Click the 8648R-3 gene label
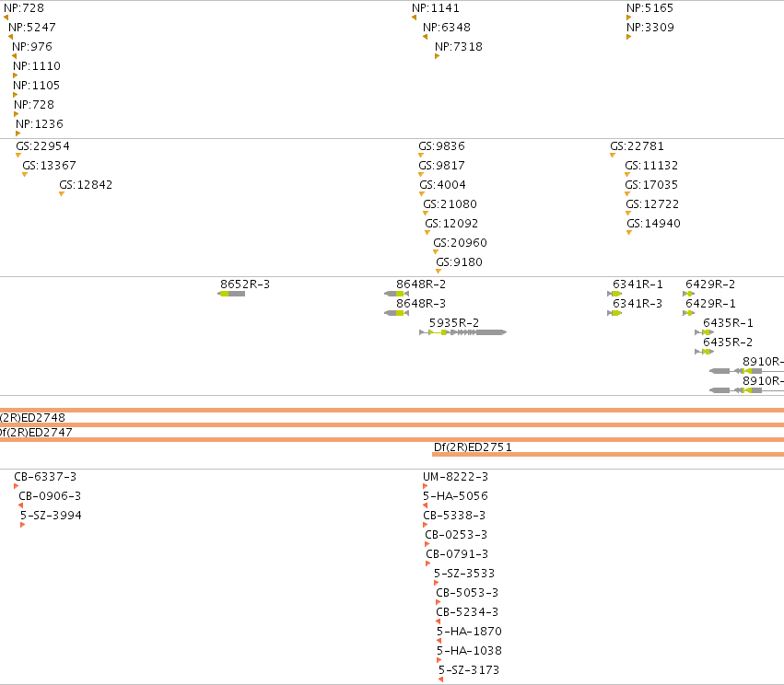This screenshot has height=685, width=784. [x=421, y=304]
